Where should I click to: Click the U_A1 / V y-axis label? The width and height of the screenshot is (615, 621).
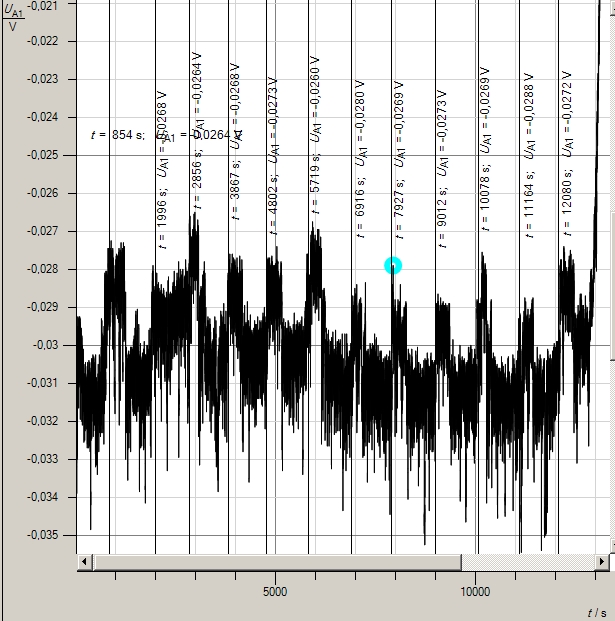[x=14, y=16]
